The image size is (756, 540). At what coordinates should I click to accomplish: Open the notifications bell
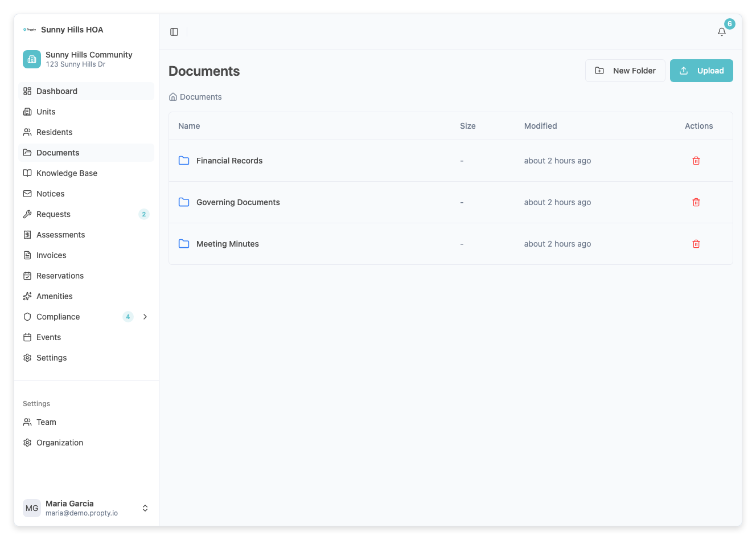[x=721, y=32]
